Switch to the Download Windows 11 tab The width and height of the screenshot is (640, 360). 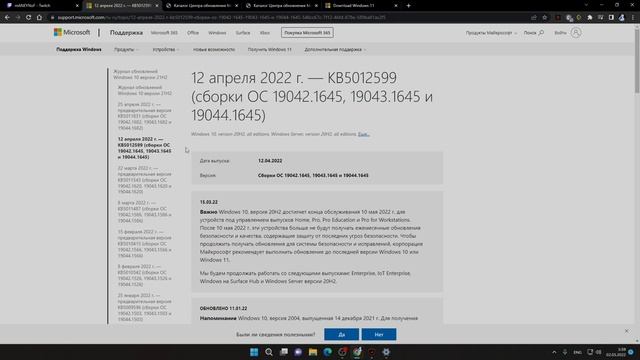361,6
